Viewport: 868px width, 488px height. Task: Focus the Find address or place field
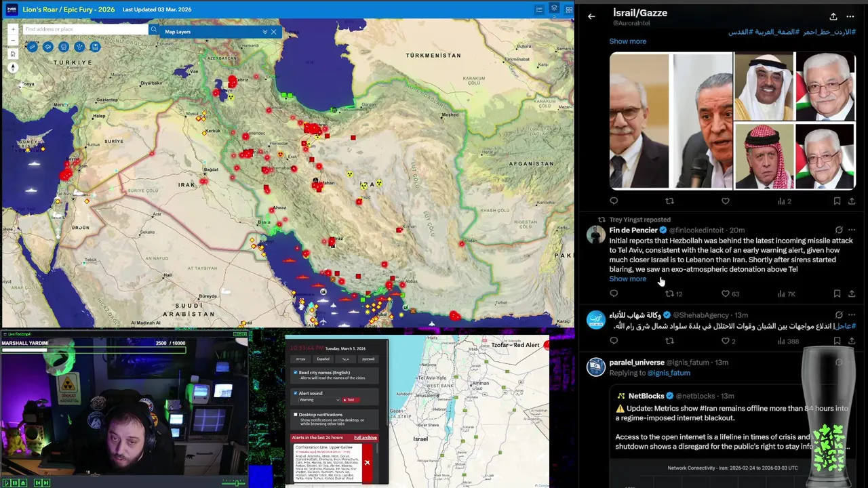tap(85, 29)
